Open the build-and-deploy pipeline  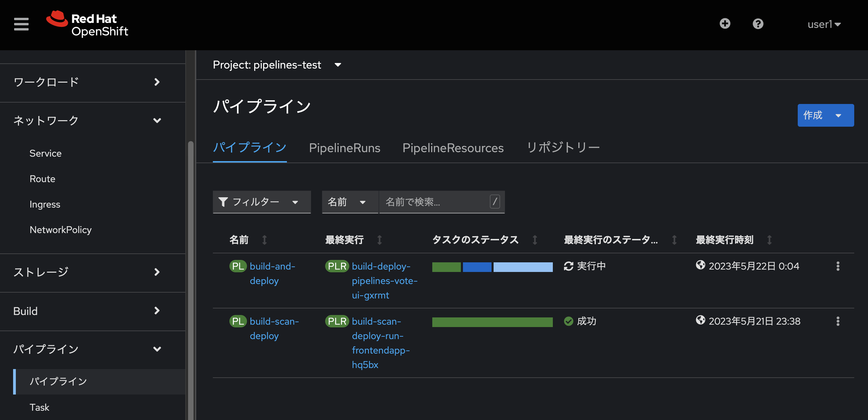point(272,273)
